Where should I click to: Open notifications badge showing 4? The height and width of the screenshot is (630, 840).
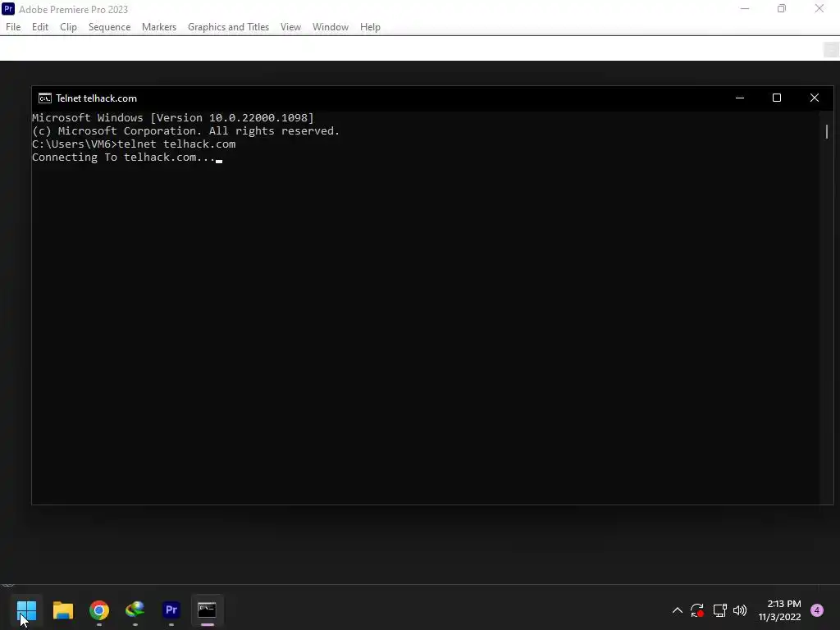817,610
